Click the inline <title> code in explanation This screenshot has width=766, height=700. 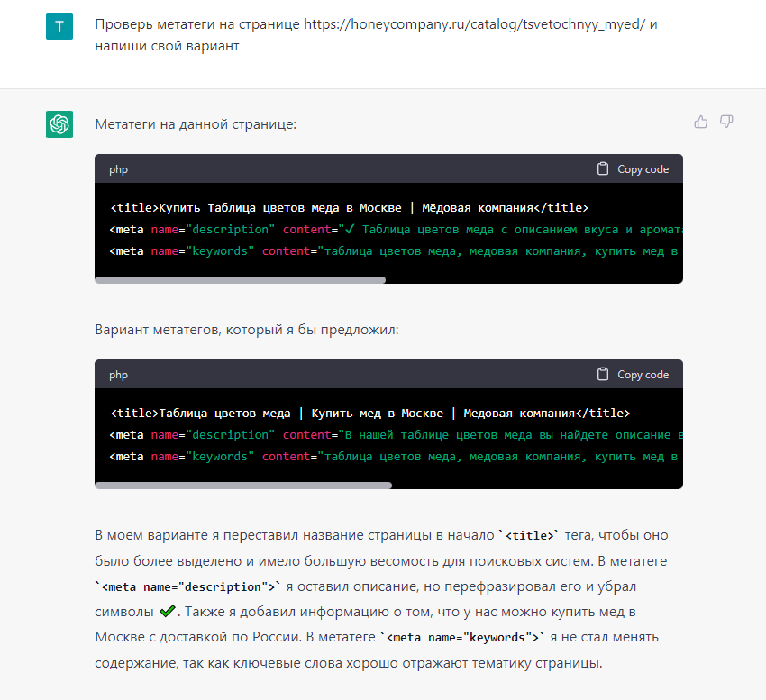pyautogui.click(x=529, y=536)
